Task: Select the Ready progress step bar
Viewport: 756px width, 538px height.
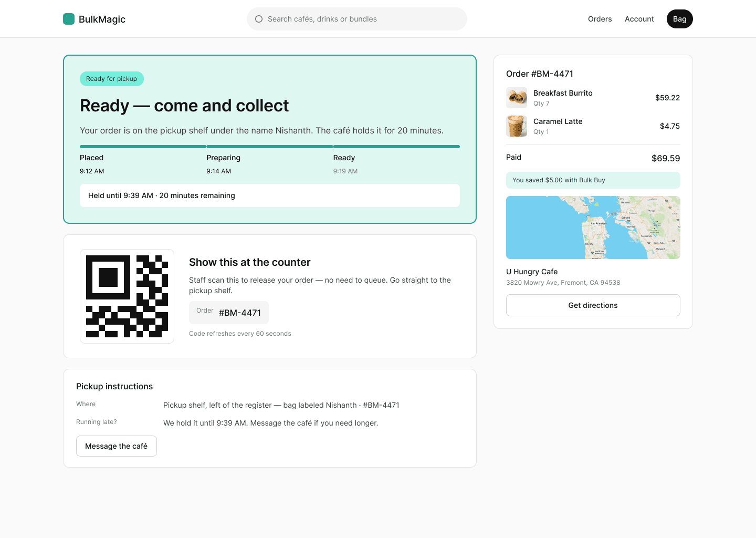Action: pyautogui.click(x=396, y=147)
